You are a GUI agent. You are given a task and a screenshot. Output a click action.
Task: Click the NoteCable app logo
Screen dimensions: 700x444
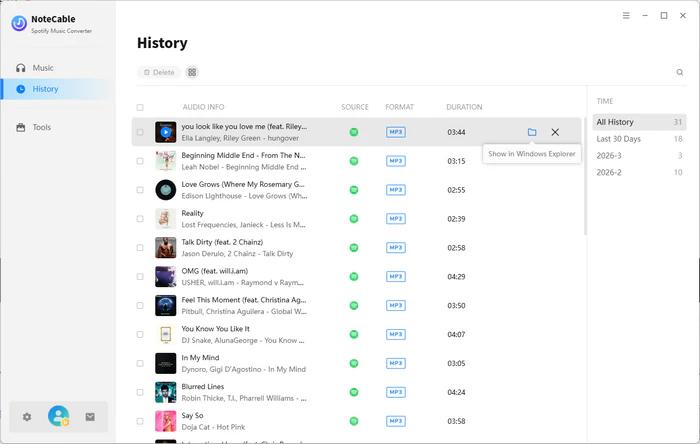tap(19, 23)
